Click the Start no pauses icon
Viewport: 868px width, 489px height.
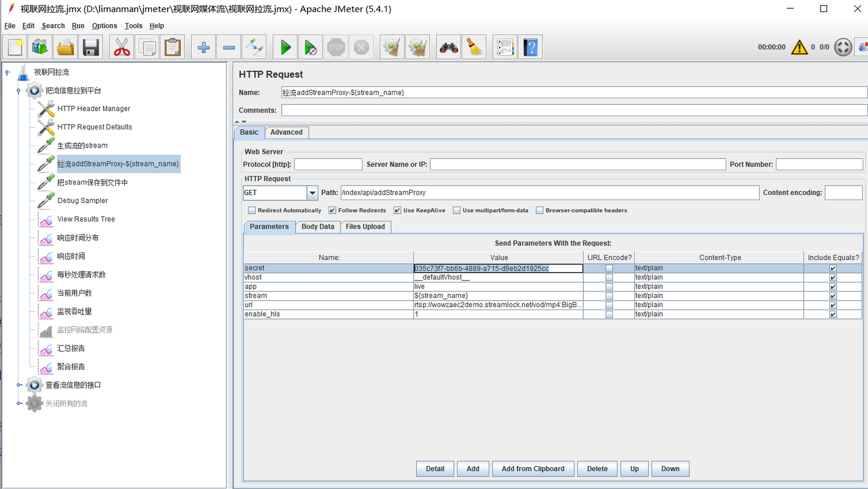point(310,47)
